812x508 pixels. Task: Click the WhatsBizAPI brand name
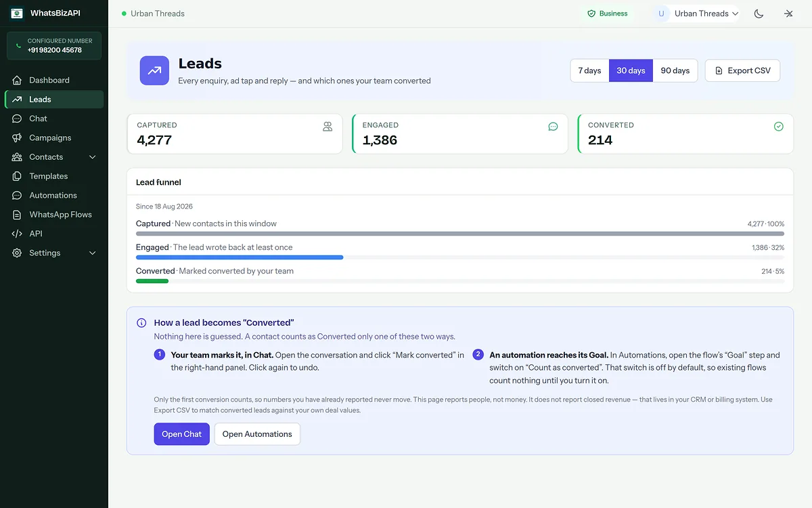tap(55, 13)
